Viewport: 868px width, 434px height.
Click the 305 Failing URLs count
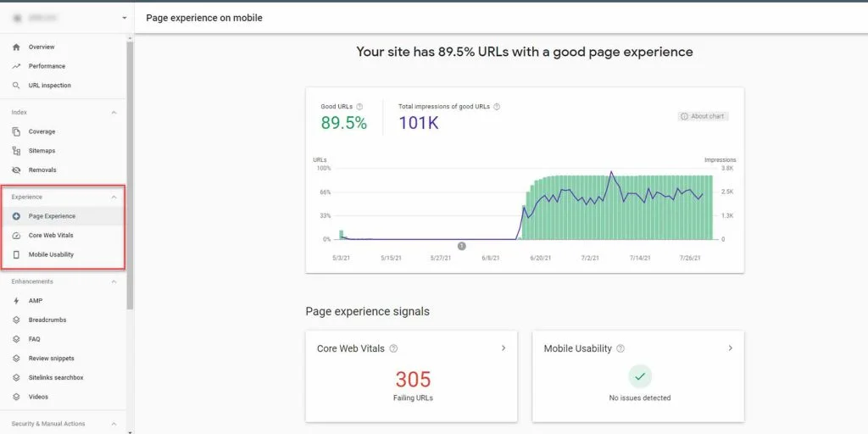[413, 380]
